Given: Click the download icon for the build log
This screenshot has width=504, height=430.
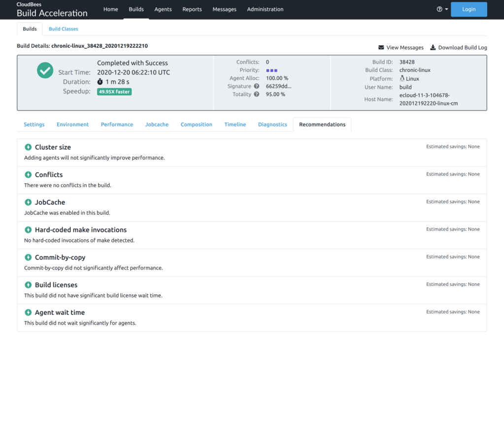Looking at the screenshot, I should click(x=433, y=48).
